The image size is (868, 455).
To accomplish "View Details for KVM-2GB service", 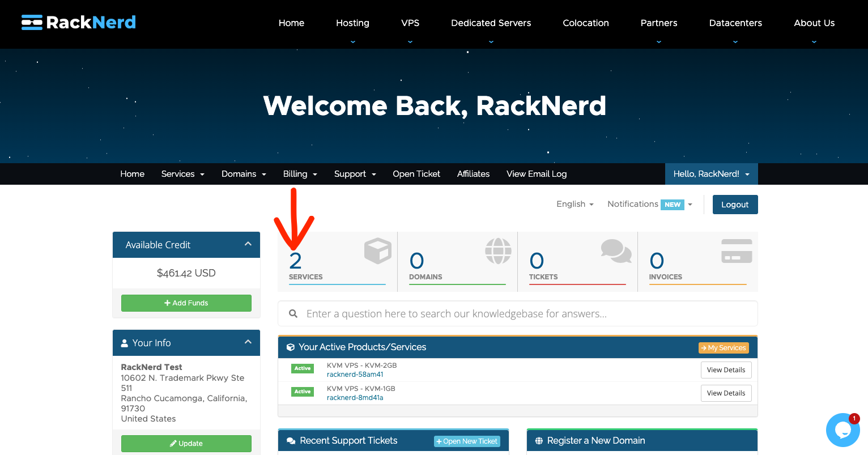I will (x=726, y=370).
